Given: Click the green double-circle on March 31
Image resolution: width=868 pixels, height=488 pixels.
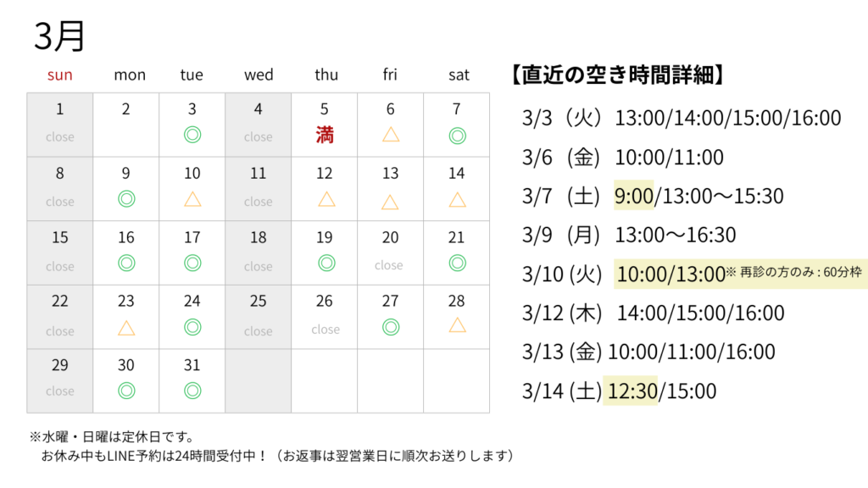Looking at the screenshot, I should (192, 390).
